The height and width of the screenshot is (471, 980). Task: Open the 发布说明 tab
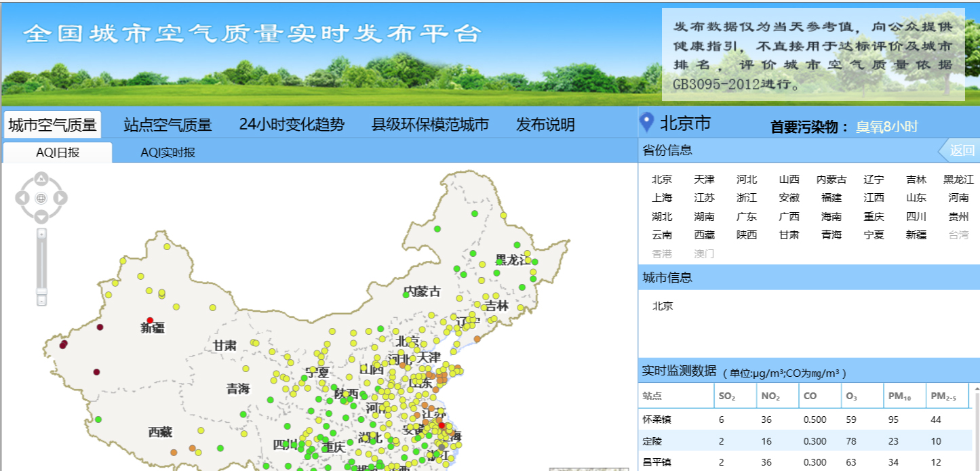coord(545,124)
